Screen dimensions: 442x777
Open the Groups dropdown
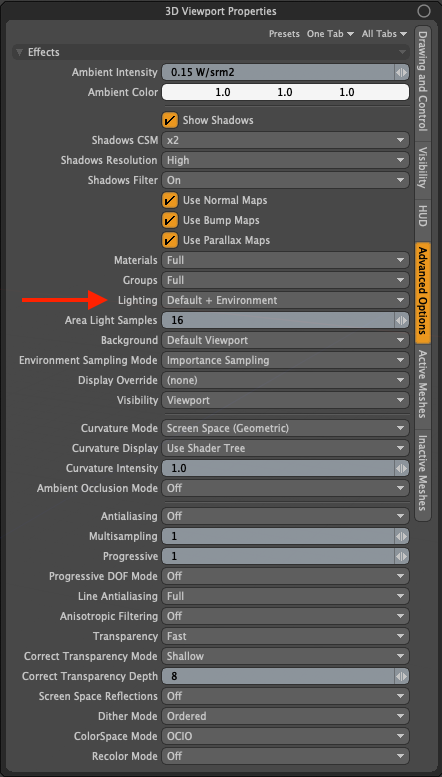(x=285, y=280)
